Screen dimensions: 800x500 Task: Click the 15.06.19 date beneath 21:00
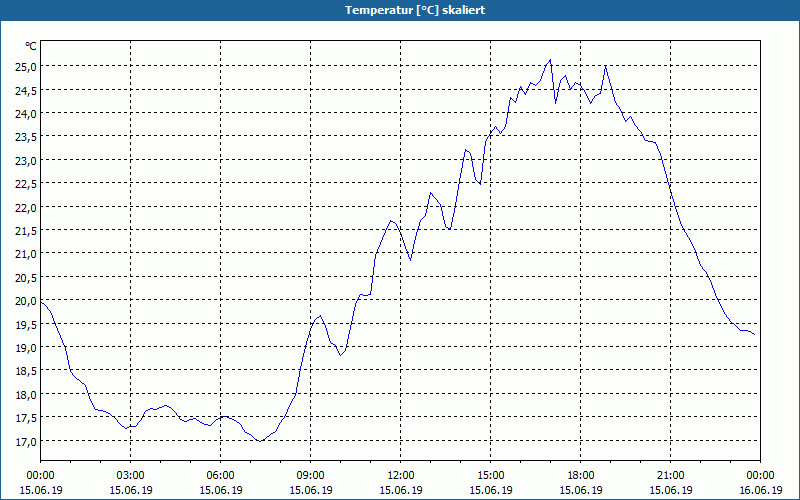point(670,490)
